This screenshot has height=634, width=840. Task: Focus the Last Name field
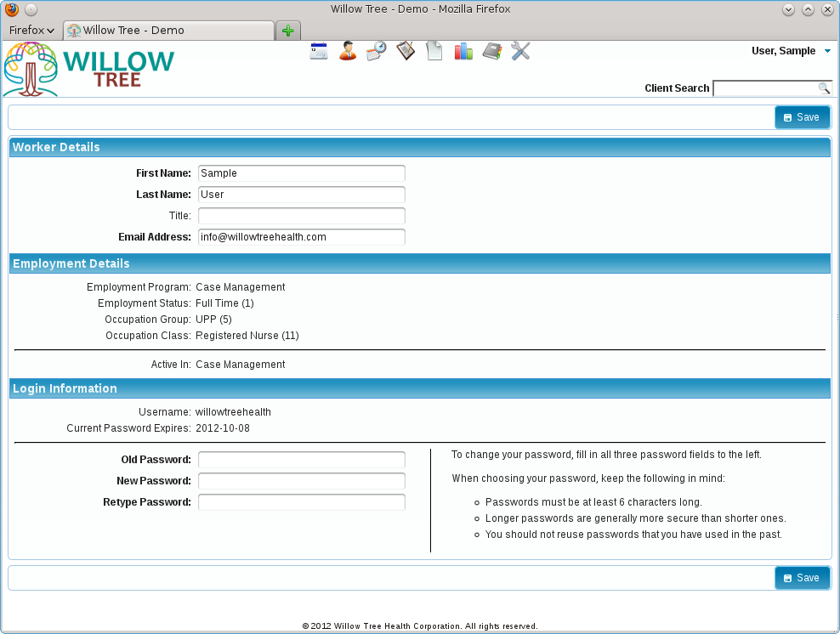302,195
